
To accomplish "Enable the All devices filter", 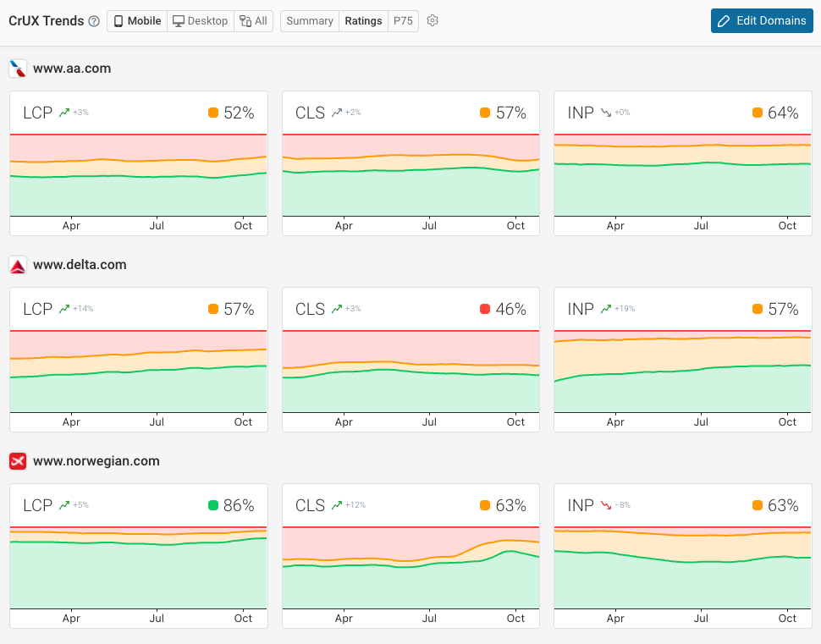I will (253, 20).
